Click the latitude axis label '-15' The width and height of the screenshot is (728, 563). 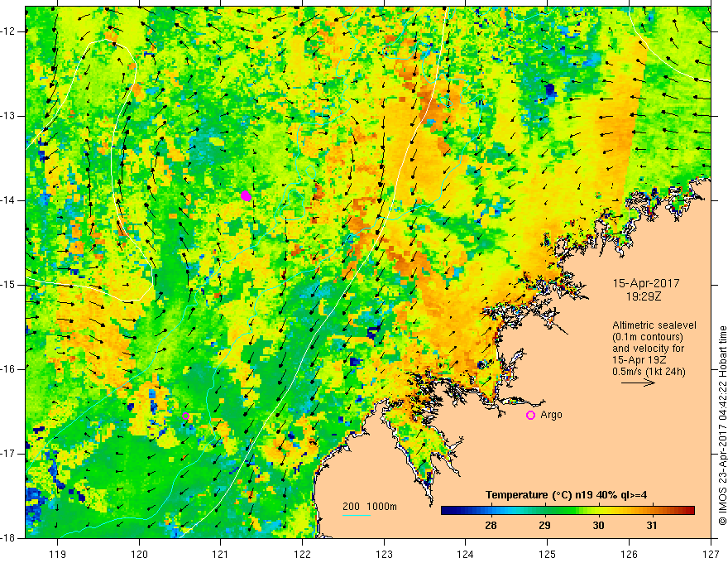point(9,285)
